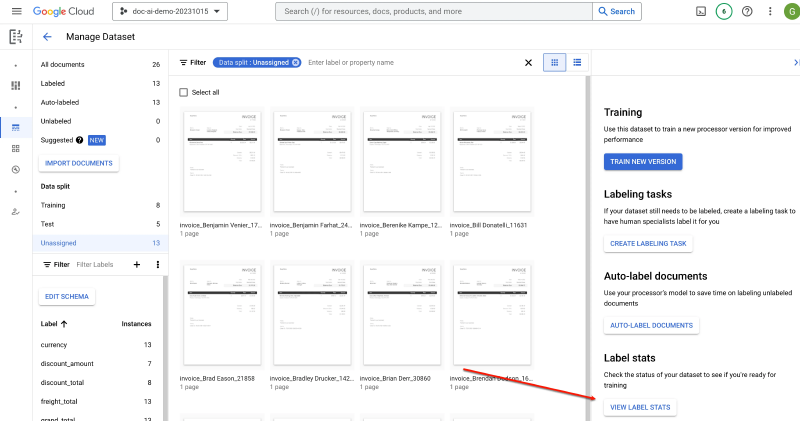Open invoice_Brad Eason_21858 thumbnail
This screenshot has height=421, width=800.
(x=222, y=314)
